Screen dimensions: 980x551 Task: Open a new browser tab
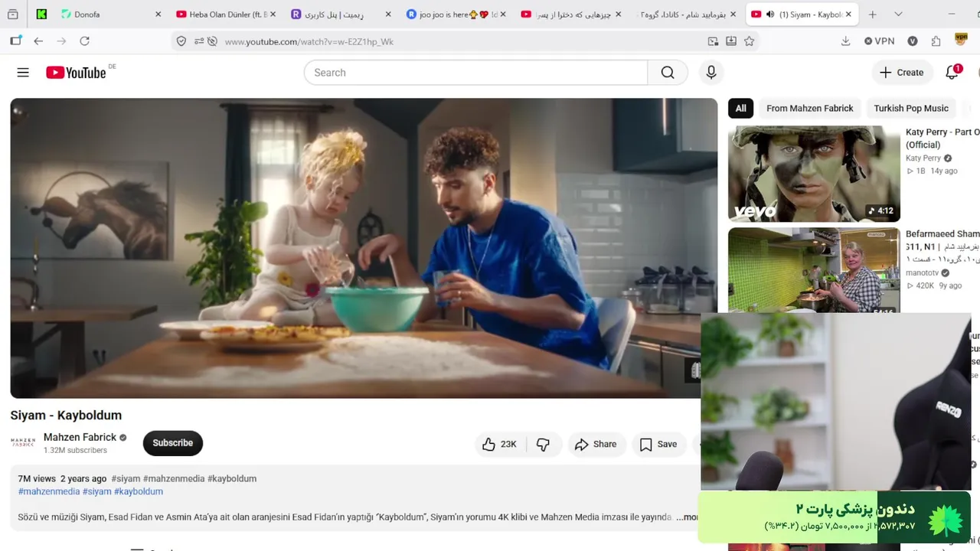click(872, 15)
